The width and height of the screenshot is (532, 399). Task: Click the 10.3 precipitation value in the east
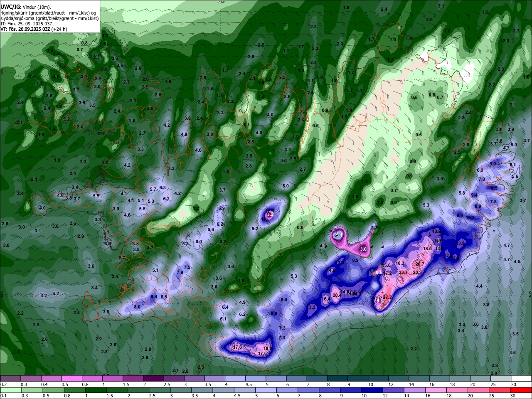[x=470, y=217]
